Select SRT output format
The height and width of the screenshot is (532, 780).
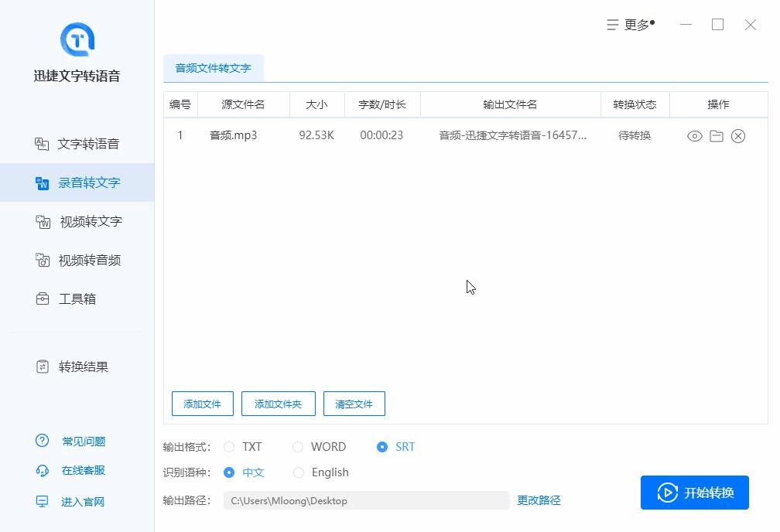point(382,447)
